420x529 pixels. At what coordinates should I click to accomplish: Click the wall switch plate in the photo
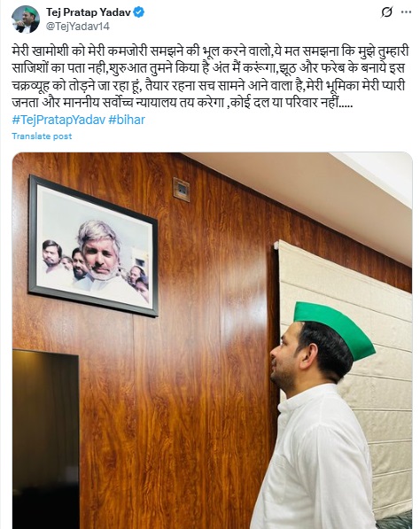pyautogui.click(x=182, y=190)
